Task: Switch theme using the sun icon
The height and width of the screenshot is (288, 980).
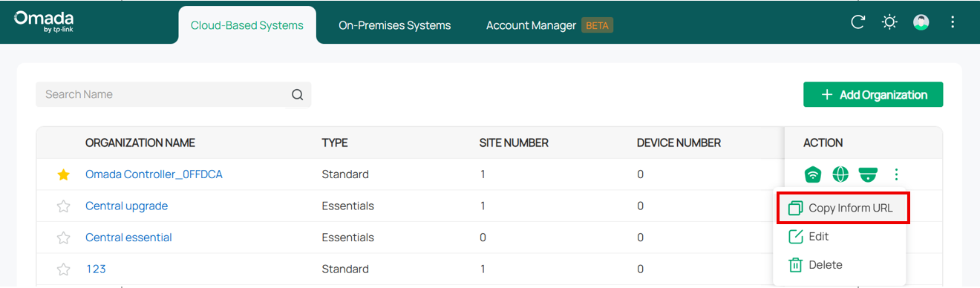Action: click(889, 22)
